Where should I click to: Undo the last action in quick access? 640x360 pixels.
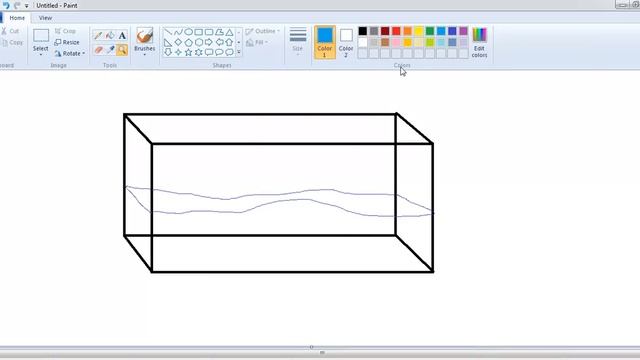point(6,5)
